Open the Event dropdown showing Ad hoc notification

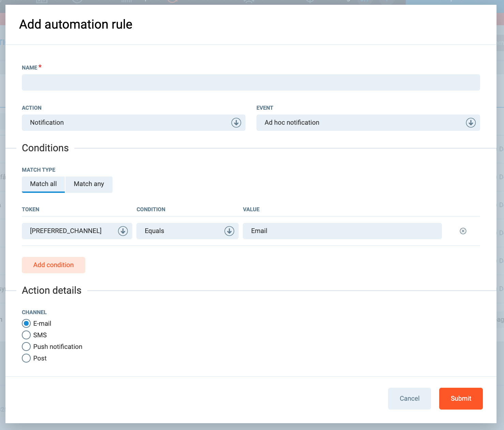(361, 123)
